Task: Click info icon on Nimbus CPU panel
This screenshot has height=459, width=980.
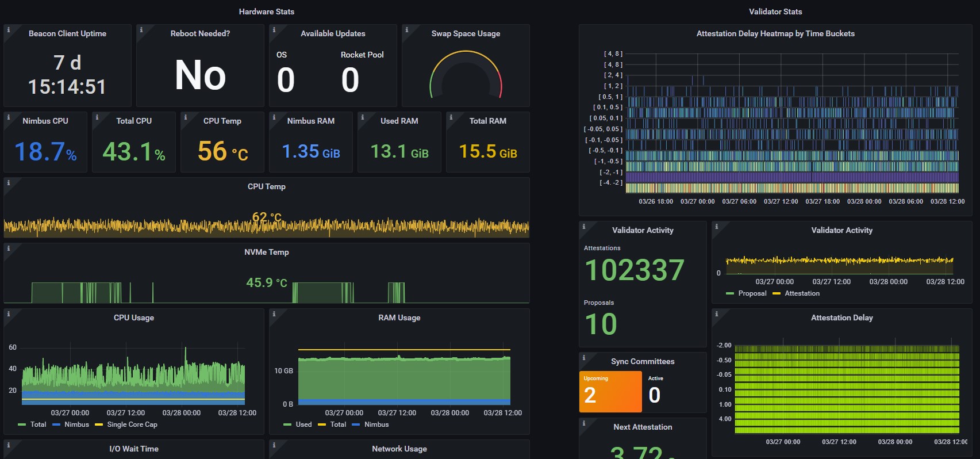Action: click(8, 117)
